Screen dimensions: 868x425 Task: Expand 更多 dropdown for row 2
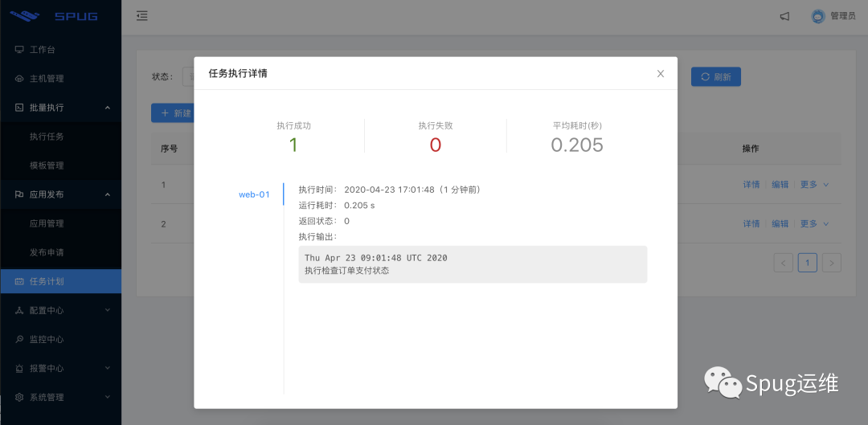point(814,223)
